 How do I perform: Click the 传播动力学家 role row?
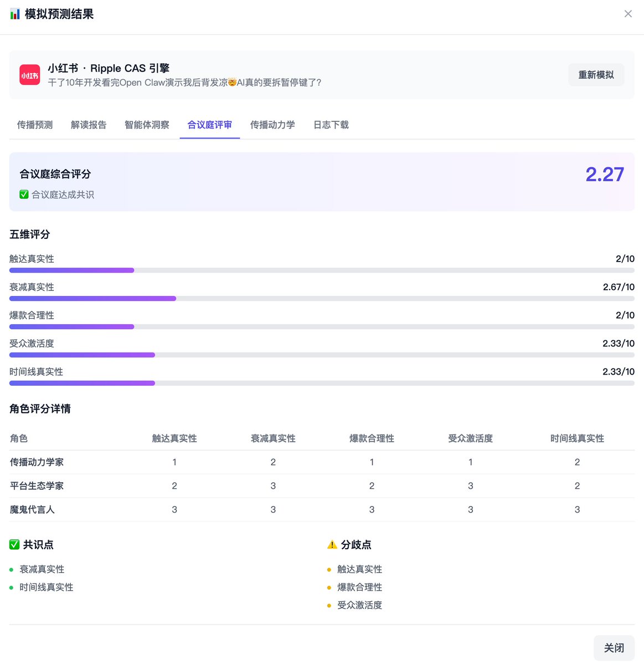[x=37, y=462]
